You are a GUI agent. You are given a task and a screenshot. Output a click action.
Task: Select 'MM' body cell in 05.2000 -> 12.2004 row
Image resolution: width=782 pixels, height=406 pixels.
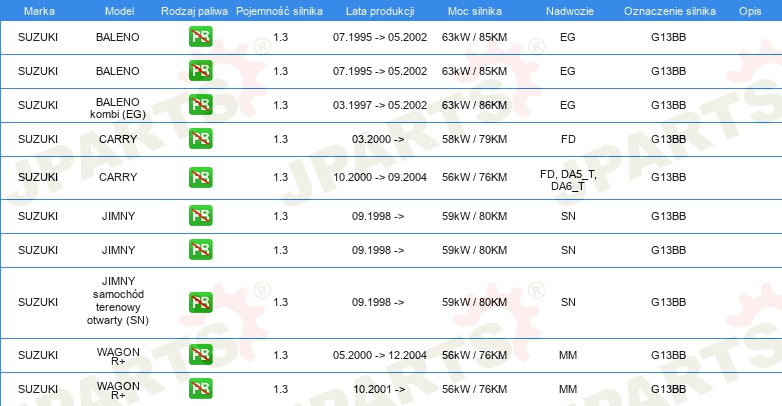pyautogui.click(x=568, y=355)
